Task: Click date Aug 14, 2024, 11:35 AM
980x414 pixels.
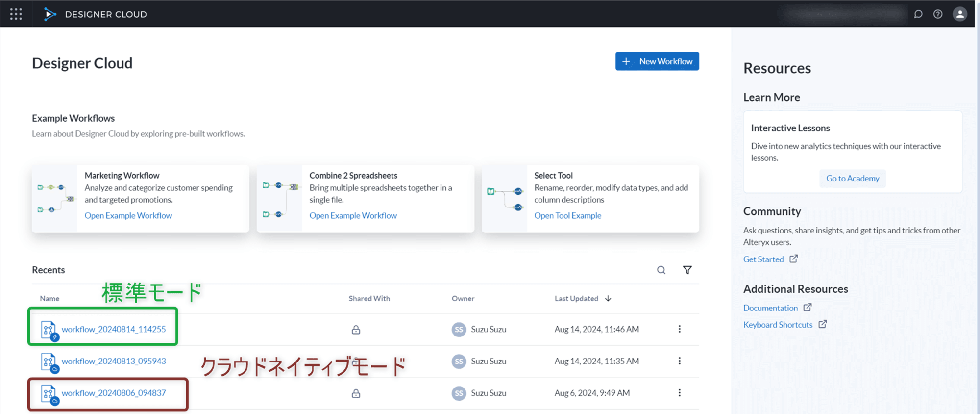Action: (x=597, y=361)
